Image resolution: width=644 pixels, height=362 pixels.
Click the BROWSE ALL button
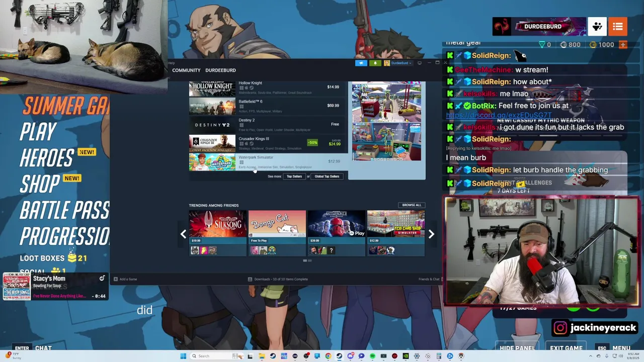click(412, 205)
